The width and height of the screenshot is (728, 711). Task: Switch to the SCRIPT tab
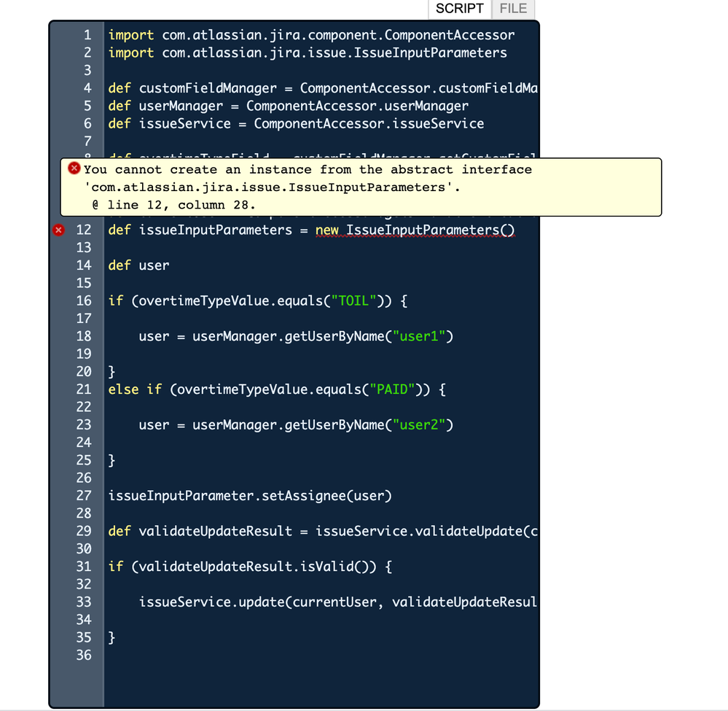[459, 9]
